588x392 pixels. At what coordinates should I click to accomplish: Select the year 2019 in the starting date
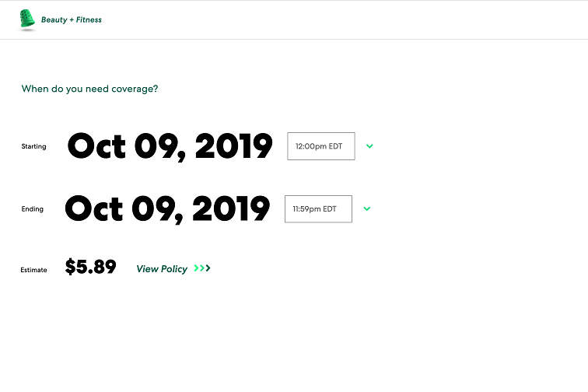pyautogui.click(x=233, y=146)
